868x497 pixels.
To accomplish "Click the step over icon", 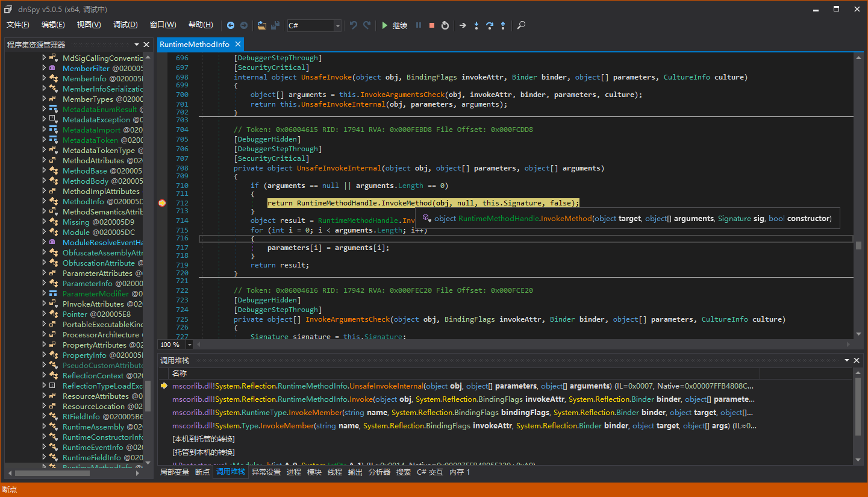I will click(x=490, y=25).
